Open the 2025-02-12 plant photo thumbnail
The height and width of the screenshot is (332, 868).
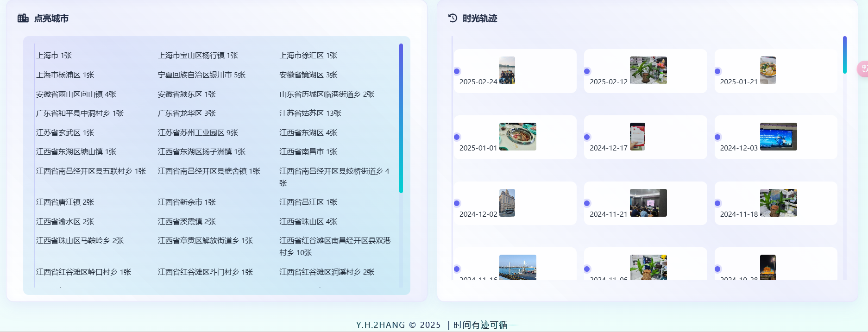[x=648, y=70]
